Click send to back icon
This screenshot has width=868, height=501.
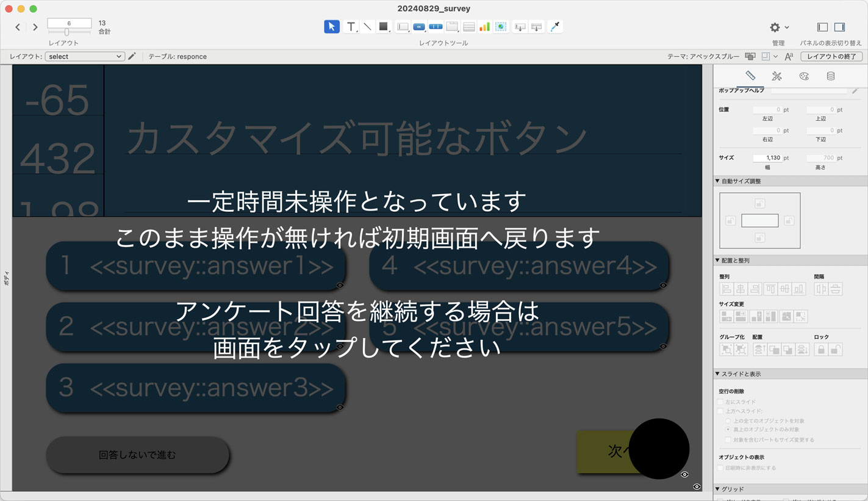[803, 350]
